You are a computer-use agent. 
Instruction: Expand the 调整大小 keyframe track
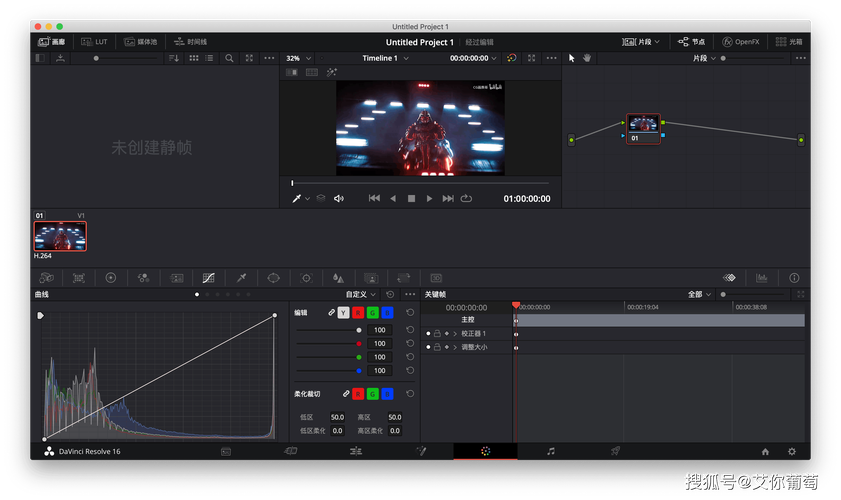[455, 347]
